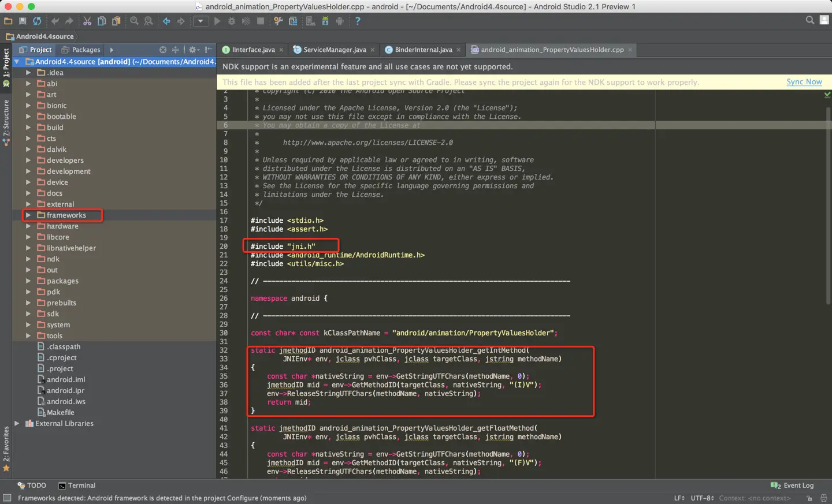Open Project Structure toolbar icon
The image size is (832, 504).
293,21
